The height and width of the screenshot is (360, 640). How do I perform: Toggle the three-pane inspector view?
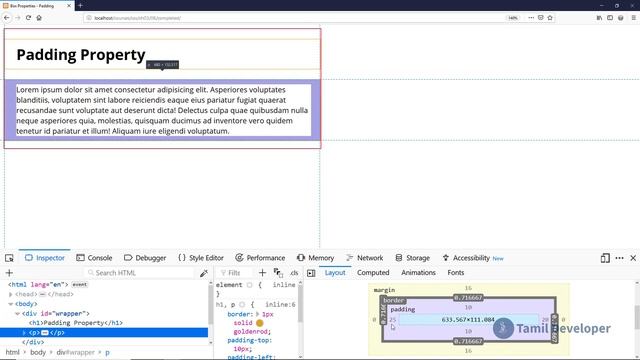tap(311, 273)
